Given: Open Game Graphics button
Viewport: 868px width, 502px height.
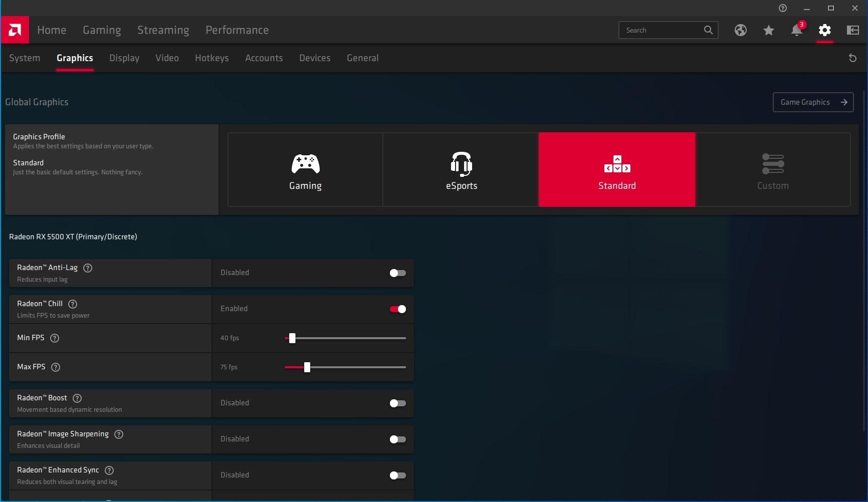Looking at the screenshot, I should 812,102.
